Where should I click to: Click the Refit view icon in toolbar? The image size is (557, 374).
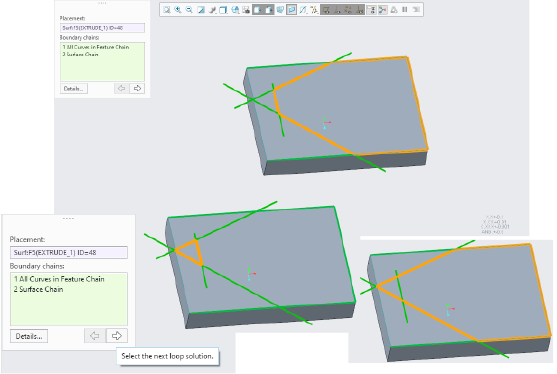[x=167, y=10]
